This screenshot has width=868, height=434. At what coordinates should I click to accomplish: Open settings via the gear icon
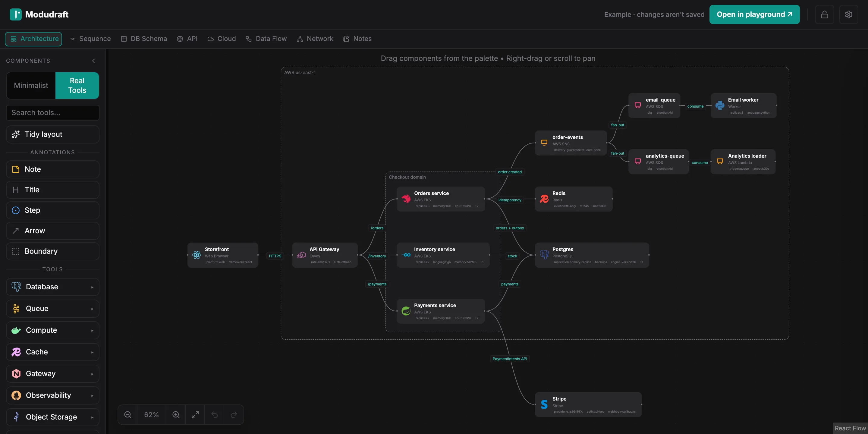click(848, 14)
